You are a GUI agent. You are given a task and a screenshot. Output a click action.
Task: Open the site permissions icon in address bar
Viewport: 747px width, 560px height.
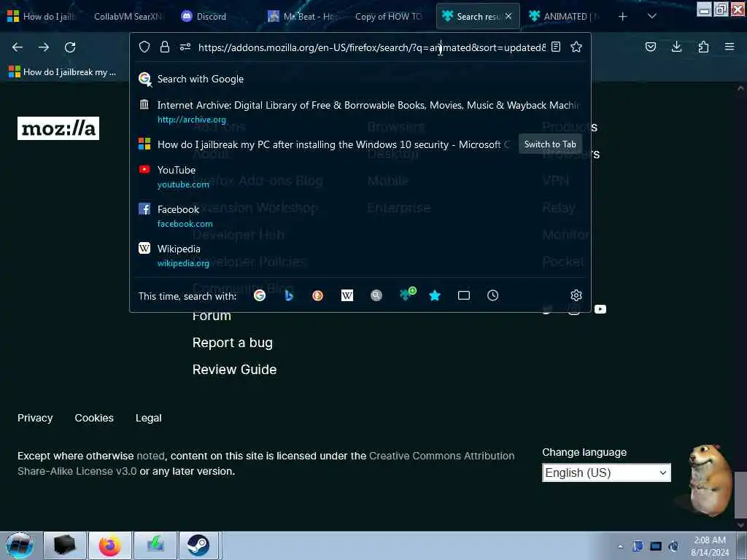(185, 47)
